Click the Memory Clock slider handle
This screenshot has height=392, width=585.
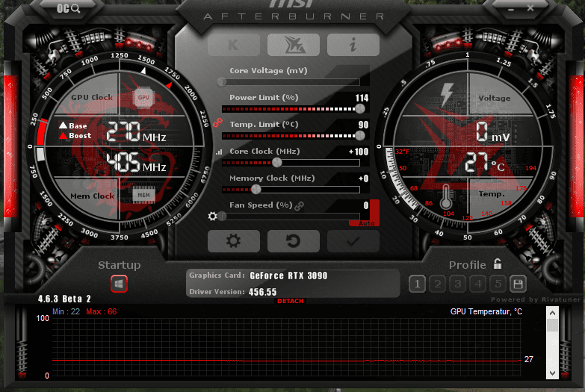[256, 190]
